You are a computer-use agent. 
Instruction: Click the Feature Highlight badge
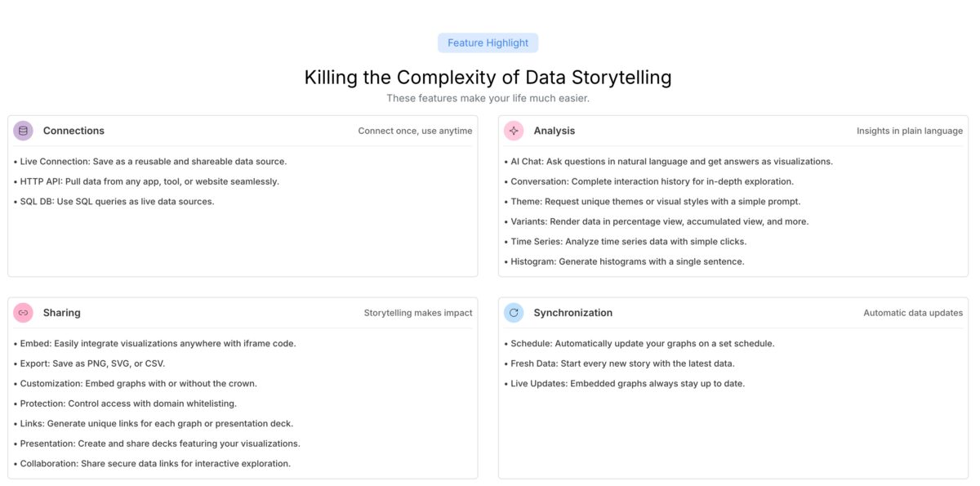pos(488,42)
